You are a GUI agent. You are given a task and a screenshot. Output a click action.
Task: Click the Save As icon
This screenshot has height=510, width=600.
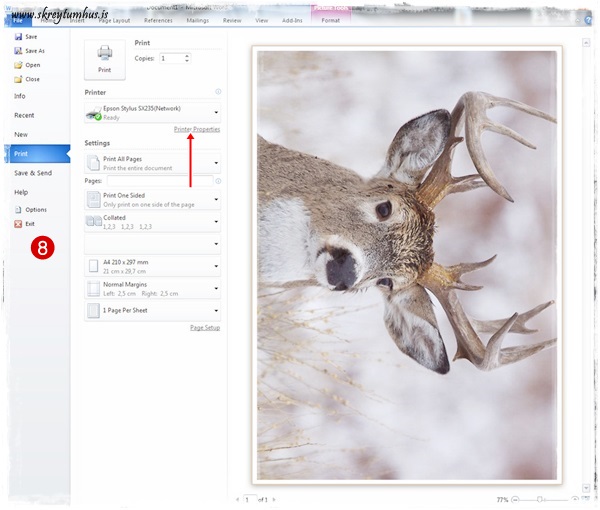pyautogui.click(x=18, y=51)
